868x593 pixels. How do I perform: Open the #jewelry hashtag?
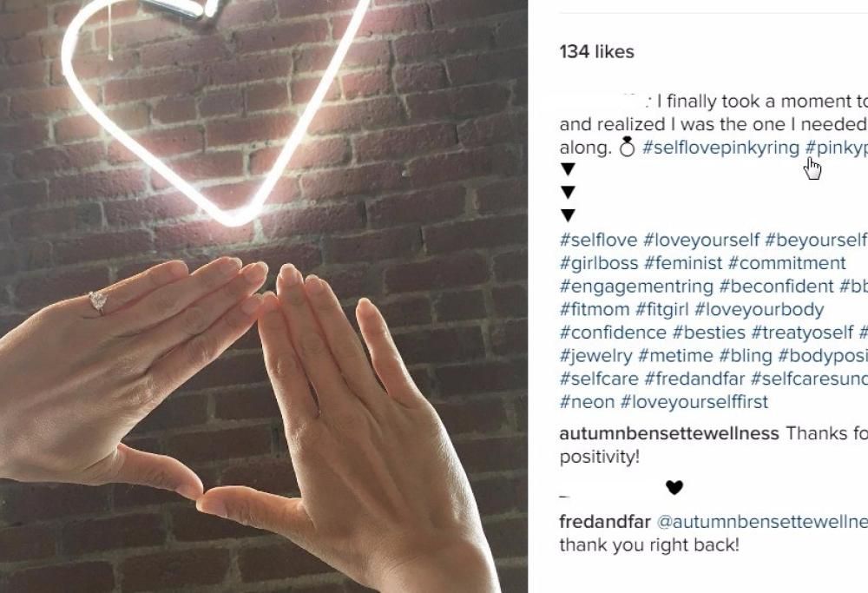click(594, 356)
